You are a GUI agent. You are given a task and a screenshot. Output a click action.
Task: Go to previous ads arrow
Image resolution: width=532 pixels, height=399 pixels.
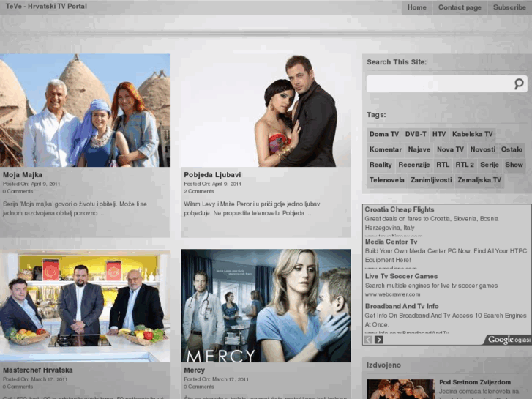[368, 340]
